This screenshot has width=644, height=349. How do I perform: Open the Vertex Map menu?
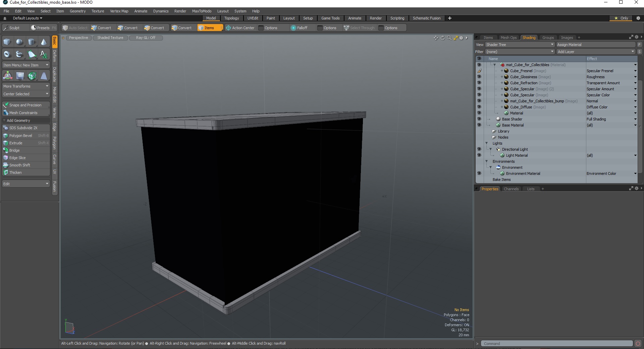(119, 11)
